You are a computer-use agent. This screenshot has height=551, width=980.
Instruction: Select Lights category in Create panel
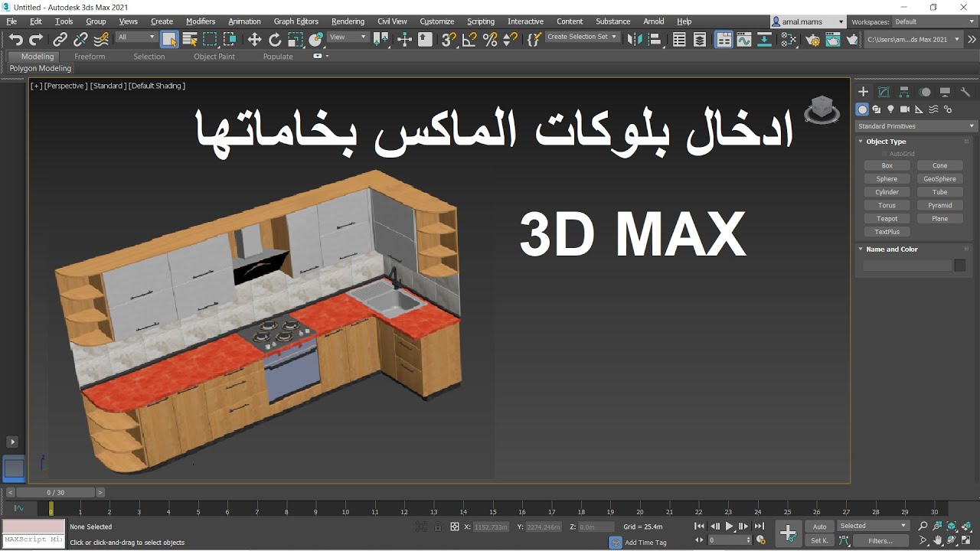tap(890, 109)
